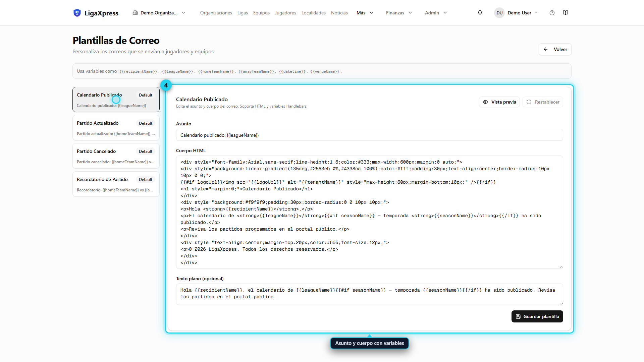The width and height of the screenshot is (644, 362).
Task: Click the eye icon in Vista previa
Action: [485, 102]
